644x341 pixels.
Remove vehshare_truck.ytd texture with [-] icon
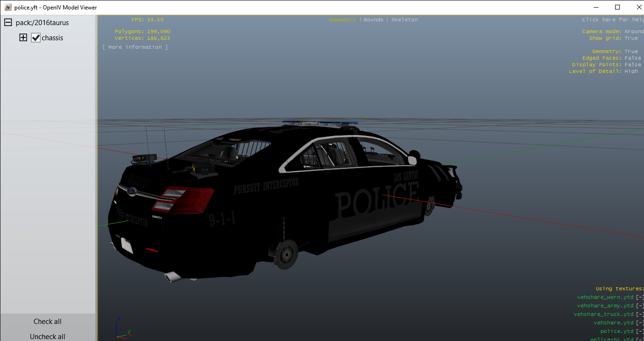coord(640,314)
